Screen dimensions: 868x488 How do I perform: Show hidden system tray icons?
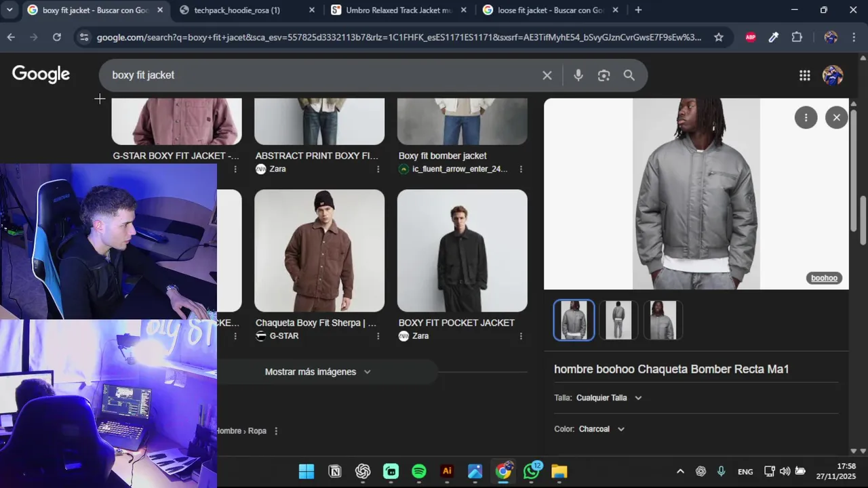[680, 472]
